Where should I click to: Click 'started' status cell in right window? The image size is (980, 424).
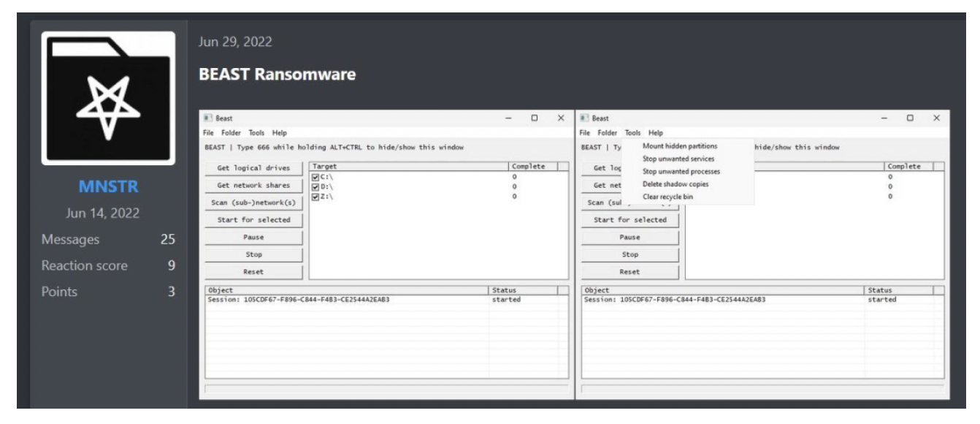(x=882, y=299)
